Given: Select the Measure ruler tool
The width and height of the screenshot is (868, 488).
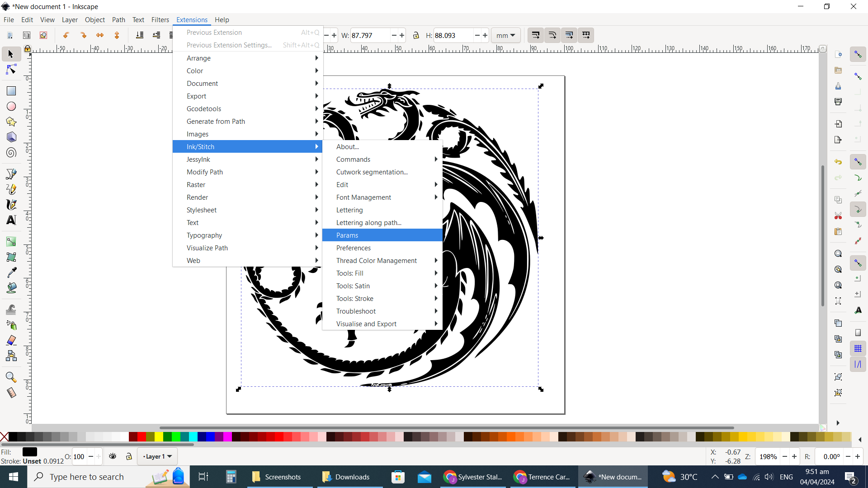Looking at the screenshot, I should pos(11,393).
